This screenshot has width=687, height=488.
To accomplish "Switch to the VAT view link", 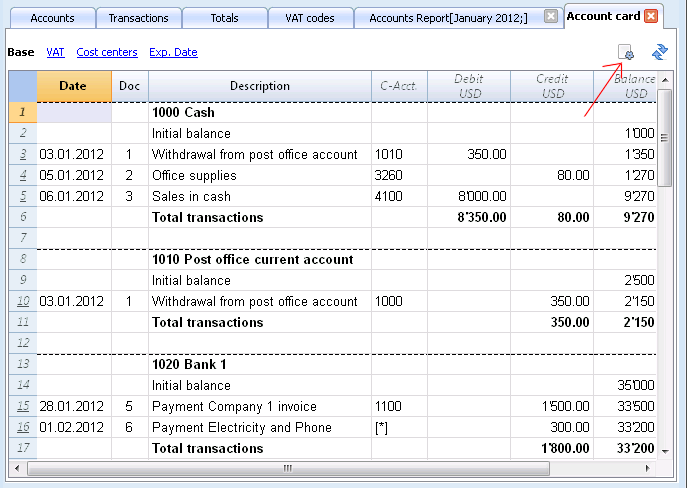I will tap(55, 52).
